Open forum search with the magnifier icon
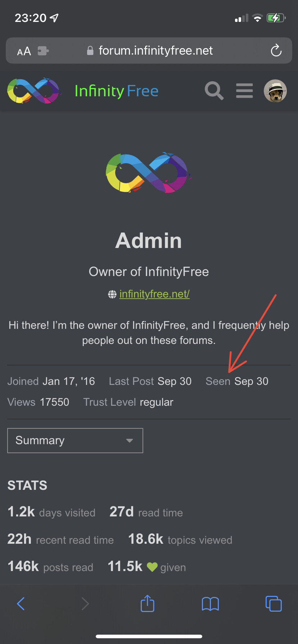The width and height of the screenshot is (298, 644). coord(214,91)
